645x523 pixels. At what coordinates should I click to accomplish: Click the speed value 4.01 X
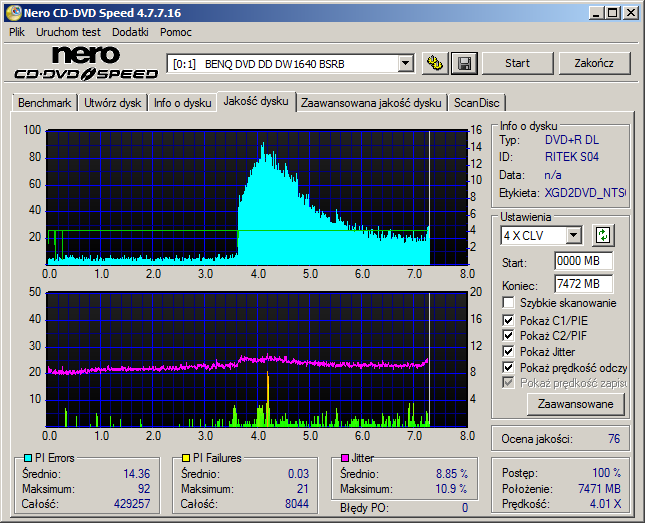[605, 504]
